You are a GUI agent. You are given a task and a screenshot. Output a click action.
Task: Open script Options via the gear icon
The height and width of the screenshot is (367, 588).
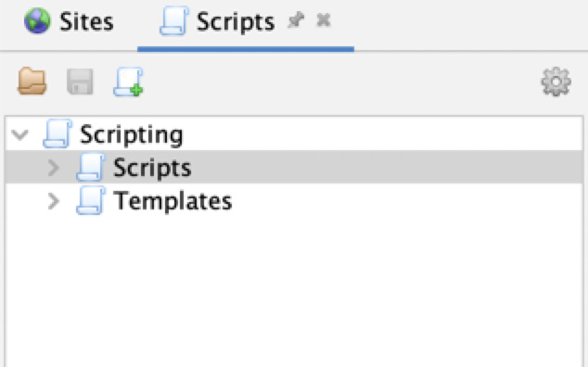[556, 82]
